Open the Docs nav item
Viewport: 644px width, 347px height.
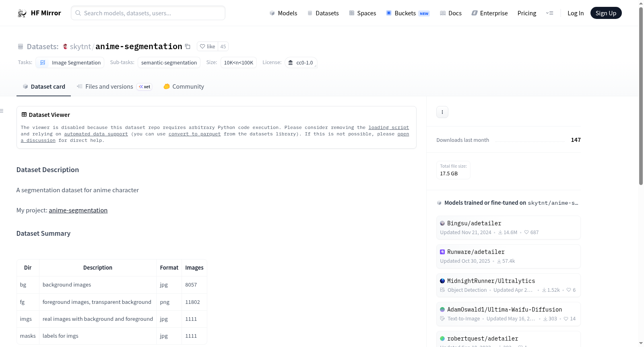(x=450, y=13)
